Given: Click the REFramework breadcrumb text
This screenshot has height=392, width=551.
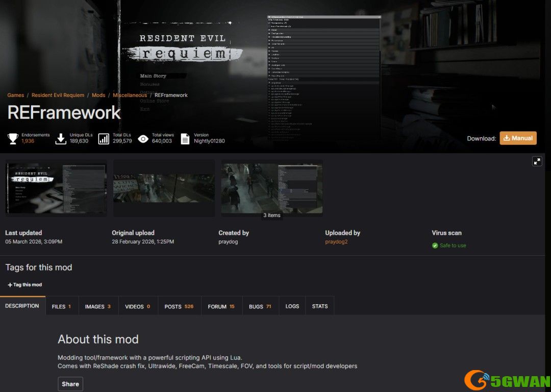Looking at the screenshot, I should point(171,95).
